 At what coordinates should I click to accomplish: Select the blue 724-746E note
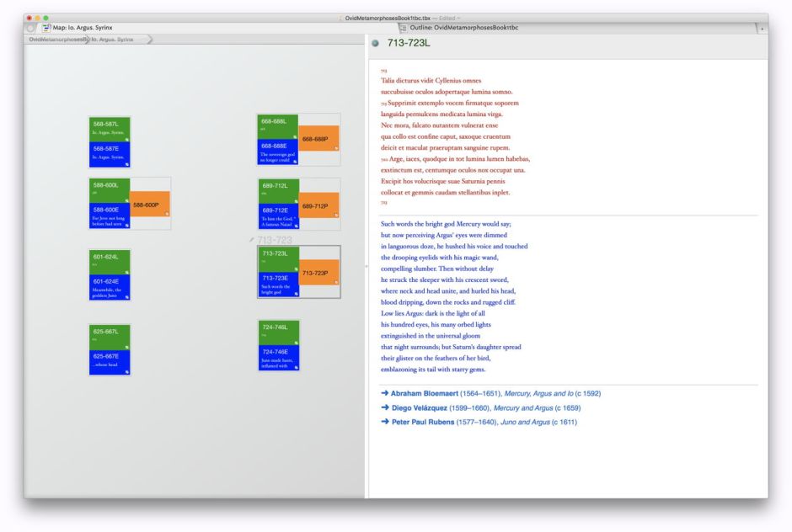pos(278,358)
